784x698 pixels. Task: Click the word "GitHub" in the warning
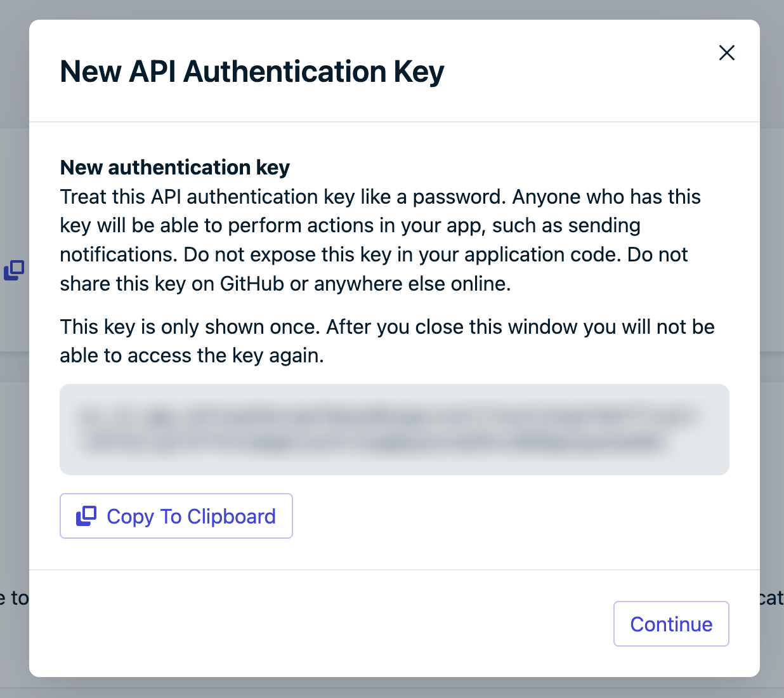coord(252,284)
